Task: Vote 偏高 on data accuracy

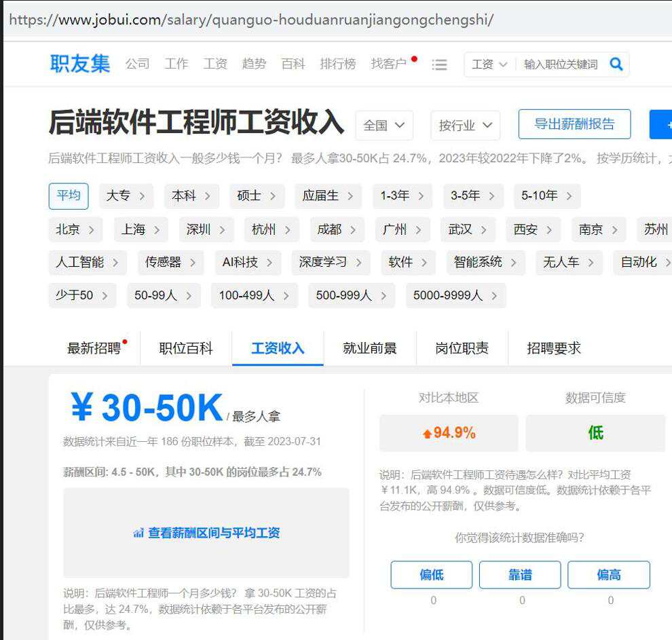Action: [609, 575]
